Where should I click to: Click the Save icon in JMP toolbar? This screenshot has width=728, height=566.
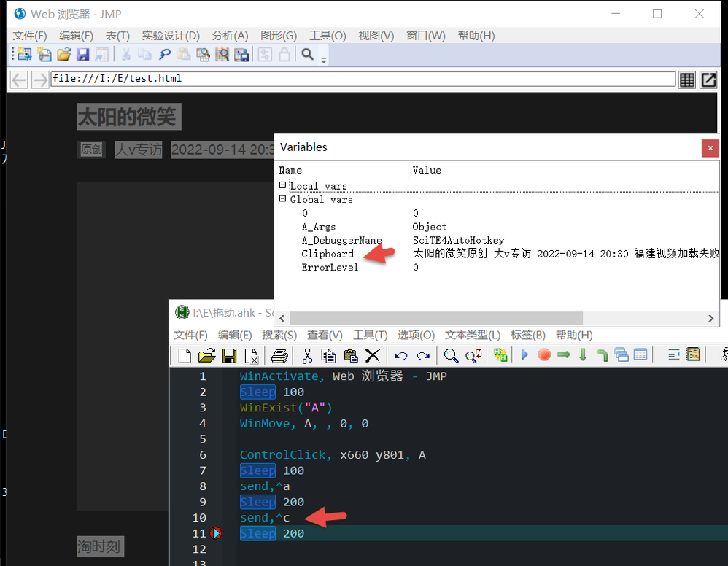(x=82, y=54)
